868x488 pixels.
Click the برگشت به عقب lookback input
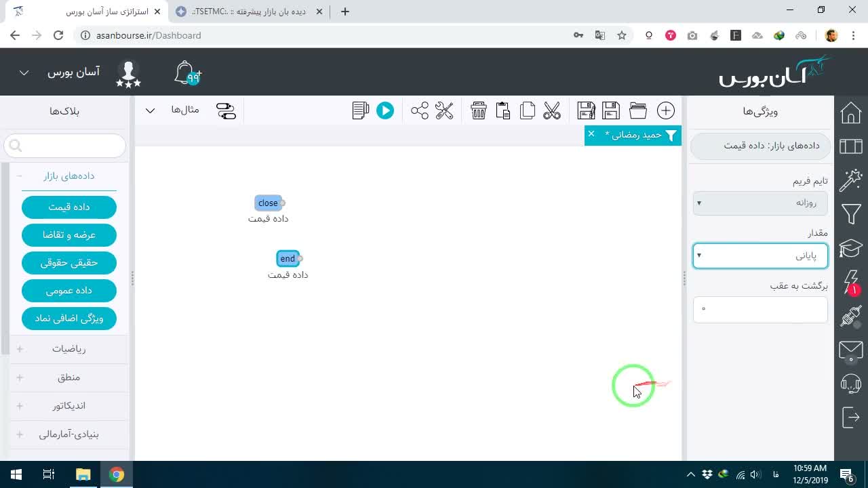coord(760,310)
